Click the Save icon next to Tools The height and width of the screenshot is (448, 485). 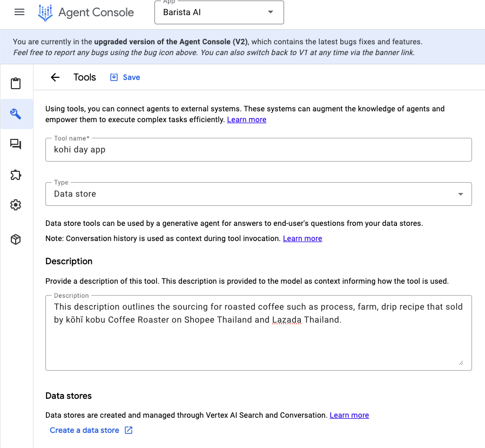tap(114, 77)
